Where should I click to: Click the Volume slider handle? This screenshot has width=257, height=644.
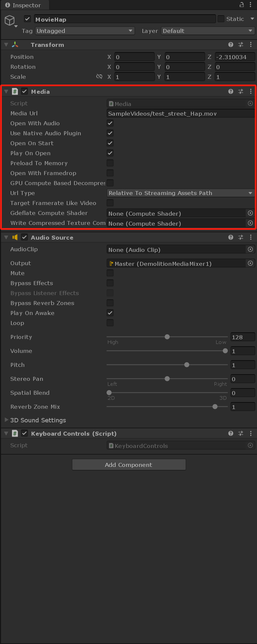pos(225,351)
